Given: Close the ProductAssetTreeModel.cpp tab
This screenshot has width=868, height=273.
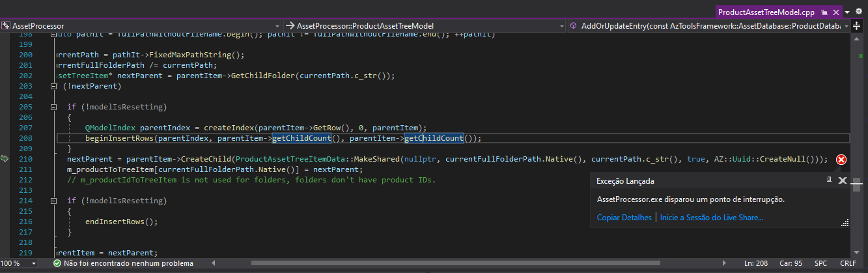Looking at the screenshot, I should click(835, 12).
